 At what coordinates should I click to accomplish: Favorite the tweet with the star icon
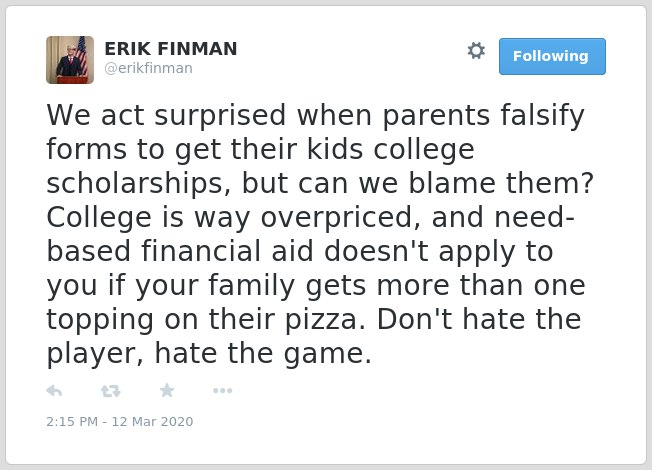click(x=167, y=390)
